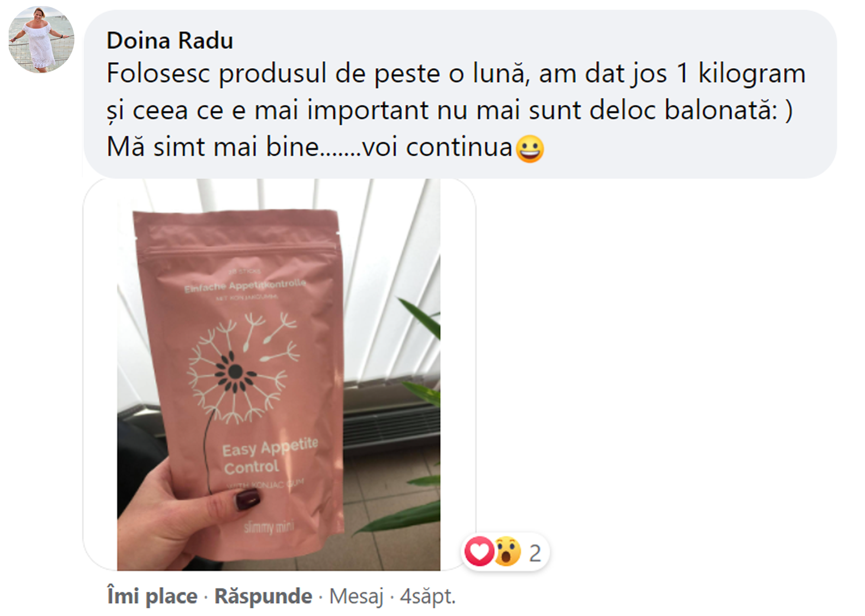
Task: Open the '4săpt.' timestamp link
Action: pyautogui.click(x=428, y=597)
